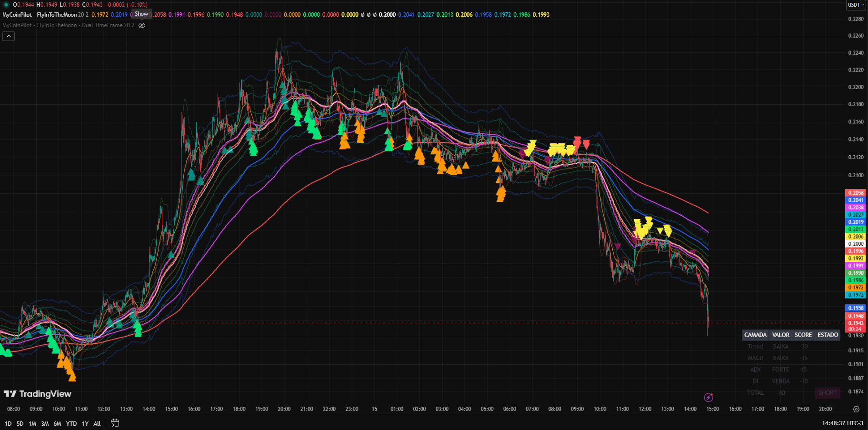Open the Go to date calendar icon
This screenshot has height=430, width=868.
(x=115, y=423)
